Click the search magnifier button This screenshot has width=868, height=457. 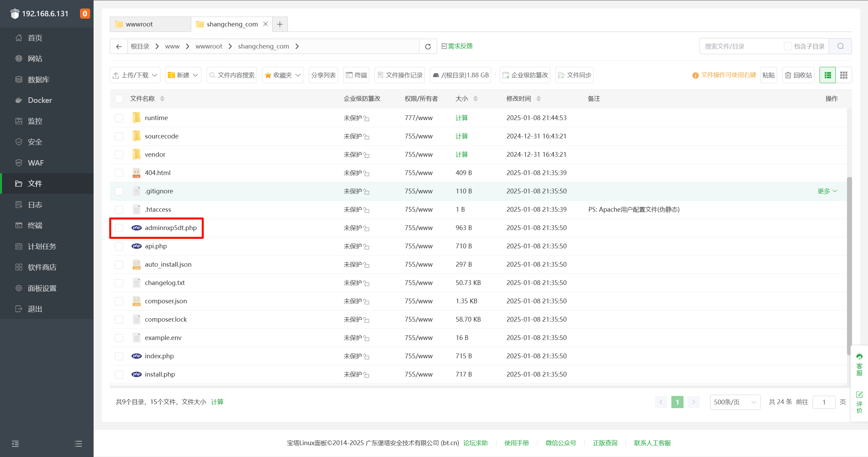point(840,46)
